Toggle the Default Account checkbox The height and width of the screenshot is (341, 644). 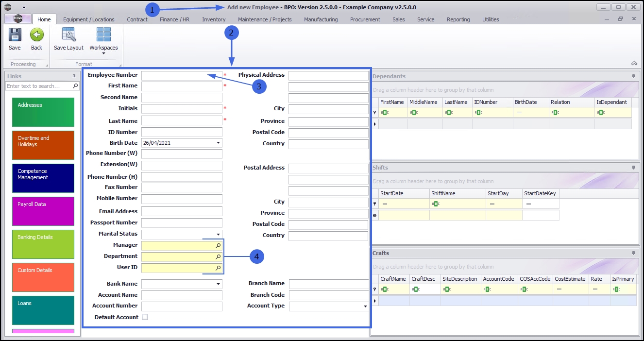145,317
